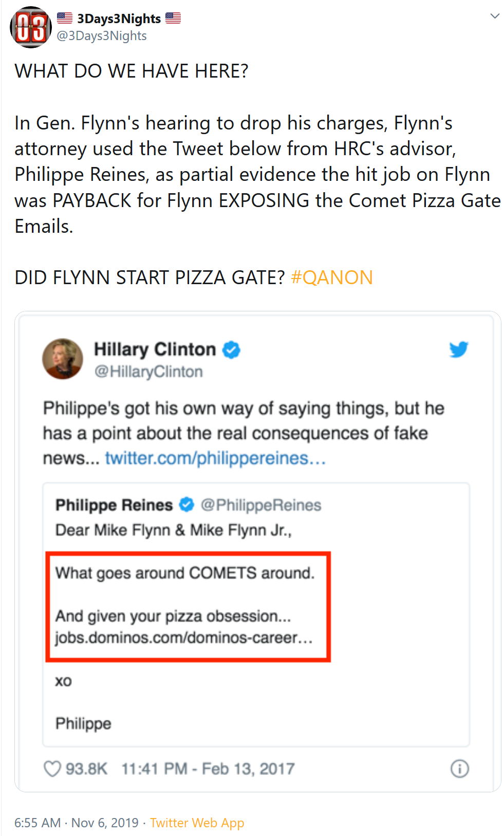Open the jobs.dominos.com careers link
This screenshot has height=836, width=504.
tap(183, 638)
